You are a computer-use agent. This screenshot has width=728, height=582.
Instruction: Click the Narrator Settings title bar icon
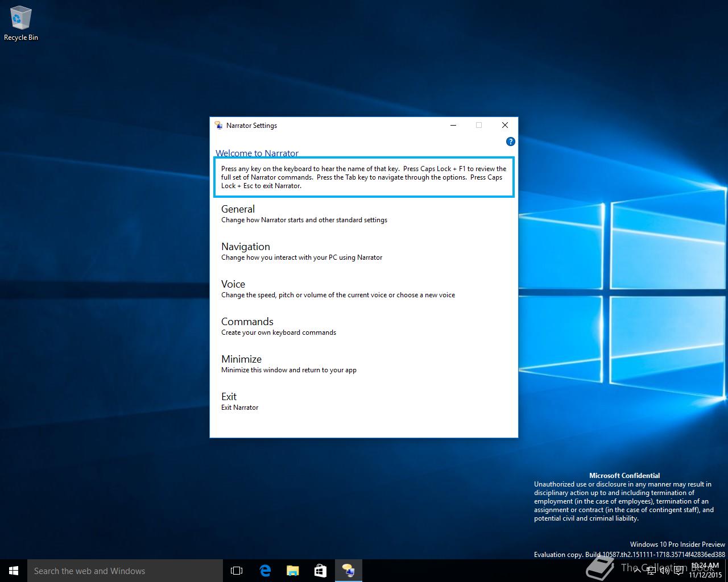pos(218,125)
